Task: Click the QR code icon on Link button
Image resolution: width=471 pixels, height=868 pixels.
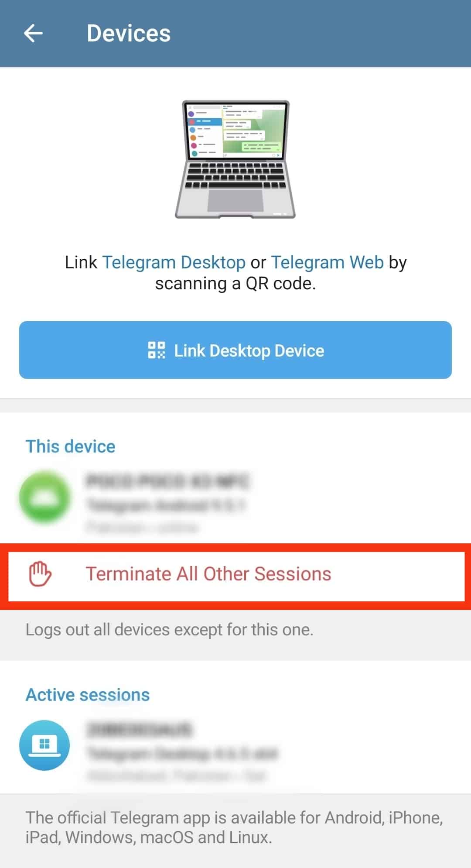Action: point(157,350)
